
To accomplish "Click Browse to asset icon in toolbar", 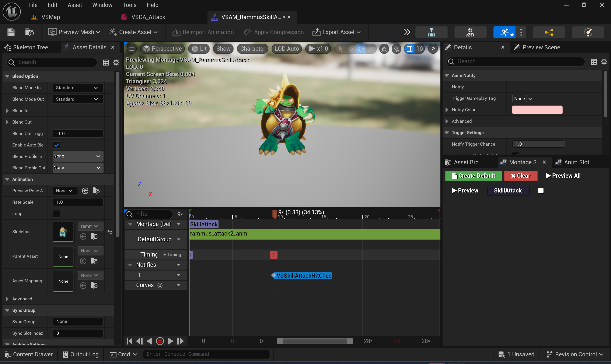I will [x=29, y=32].
